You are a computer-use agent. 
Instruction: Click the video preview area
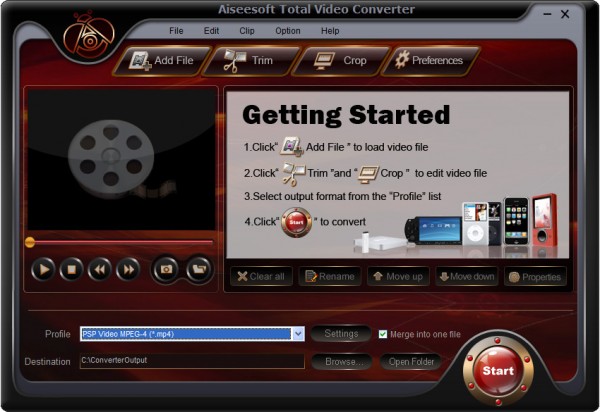(x=122, y=160)
